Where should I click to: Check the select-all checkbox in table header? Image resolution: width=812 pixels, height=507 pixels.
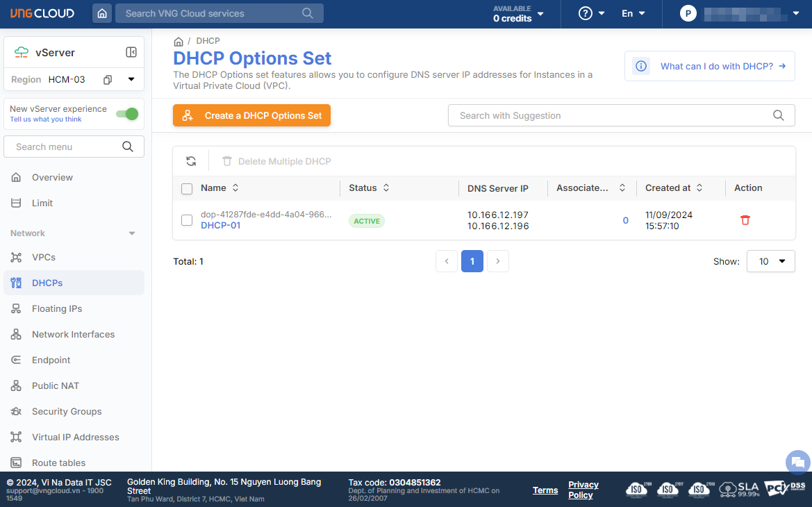tap(187, 188)
